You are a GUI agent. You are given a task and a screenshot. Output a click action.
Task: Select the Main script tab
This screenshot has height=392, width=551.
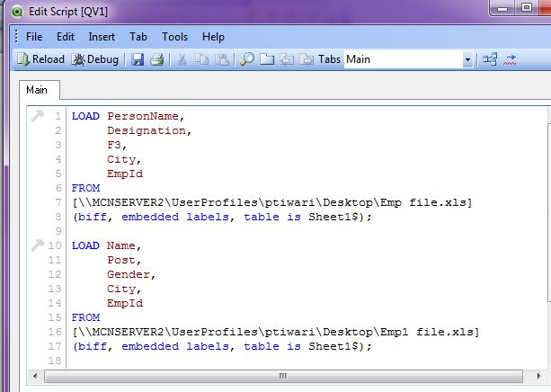click(x=39, y=90)
